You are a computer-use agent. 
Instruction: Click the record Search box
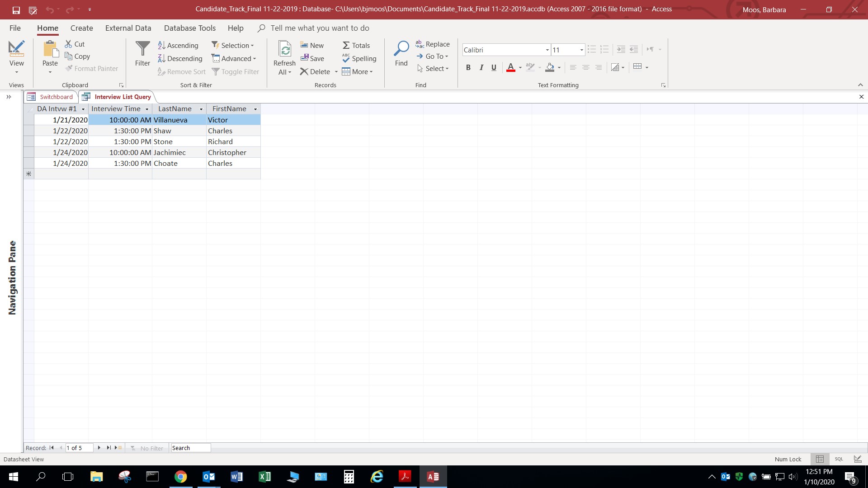click(190, 448)
